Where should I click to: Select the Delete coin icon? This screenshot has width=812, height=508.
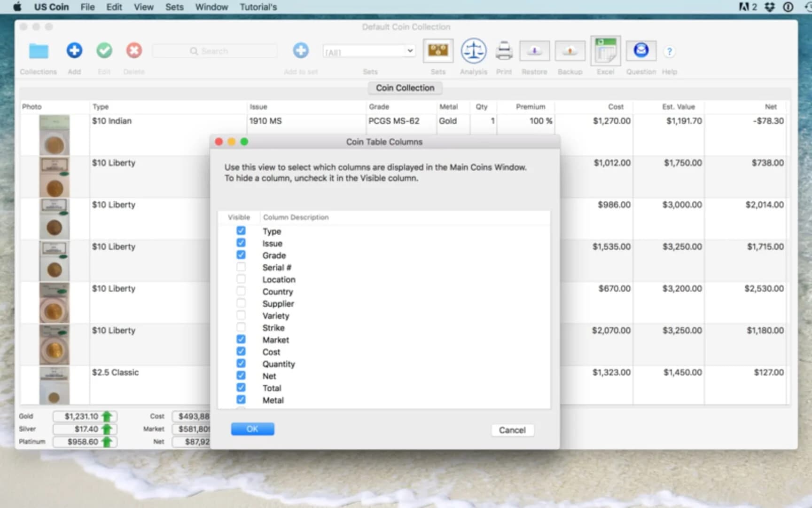tap(134, 50)
